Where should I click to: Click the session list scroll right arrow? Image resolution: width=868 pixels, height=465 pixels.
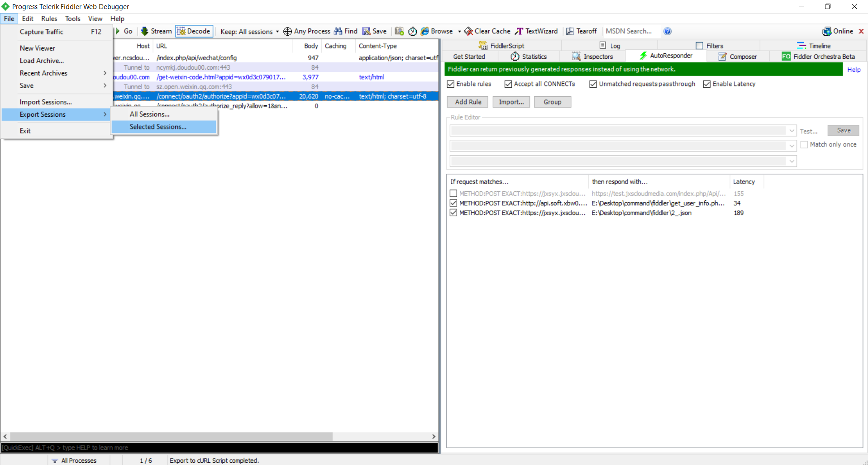pos(434,437)
